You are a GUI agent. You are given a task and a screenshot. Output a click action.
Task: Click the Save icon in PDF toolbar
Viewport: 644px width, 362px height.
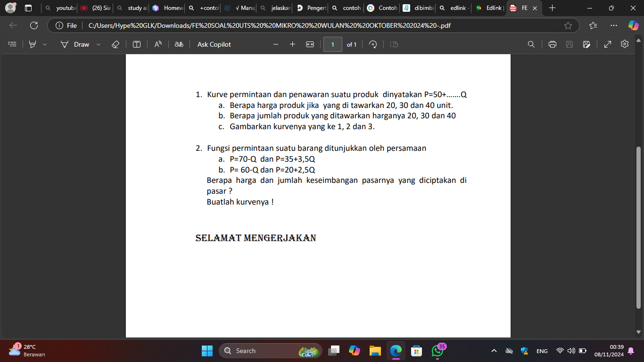point(570,44)
